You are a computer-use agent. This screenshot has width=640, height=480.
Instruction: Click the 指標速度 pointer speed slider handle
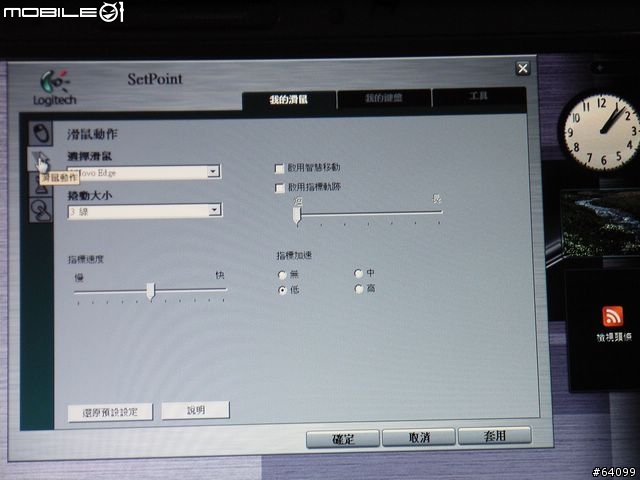(151, 291)
